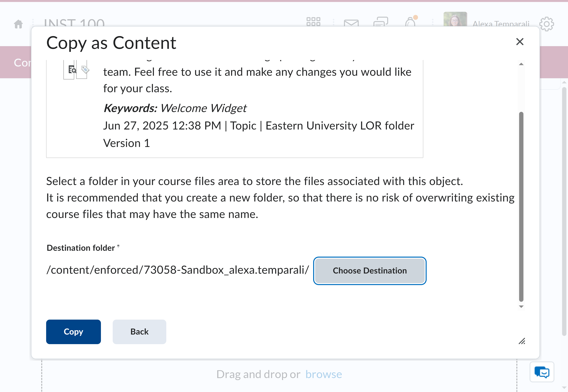Click the dialog vertical scrollbar thumb

coord(521,207)
